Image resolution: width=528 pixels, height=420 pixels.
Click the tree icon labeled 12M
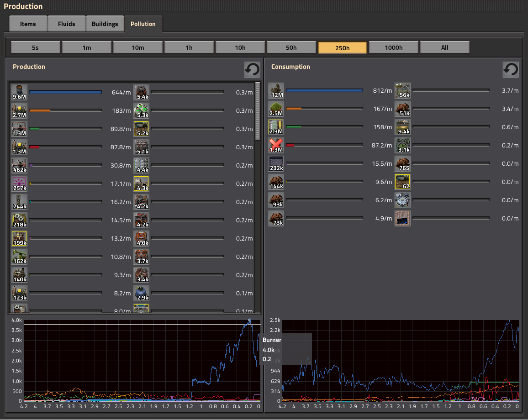click(x=276, y=90)
